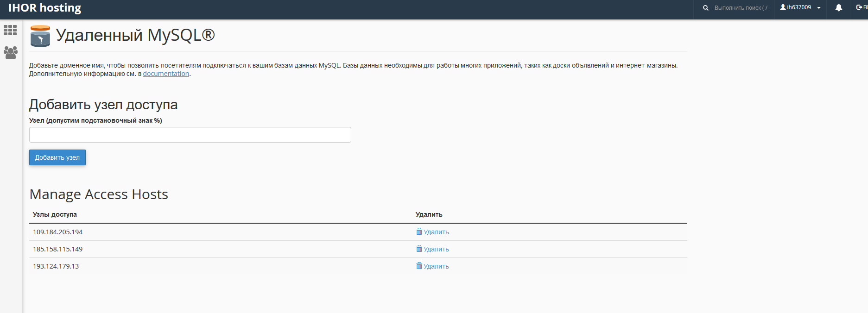
Task: Click the search magnifier icon
Action: tap(705, 8)
